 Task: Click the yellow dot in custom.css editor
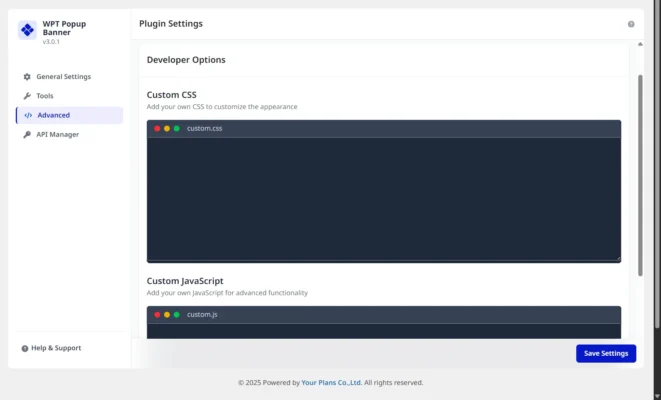167,129
